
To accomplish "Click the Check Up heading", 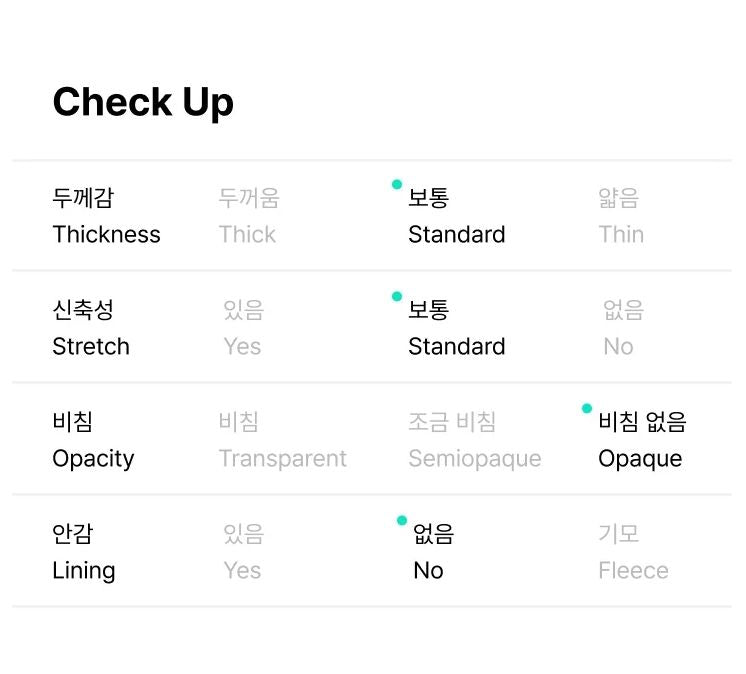I will click(143, 102).
